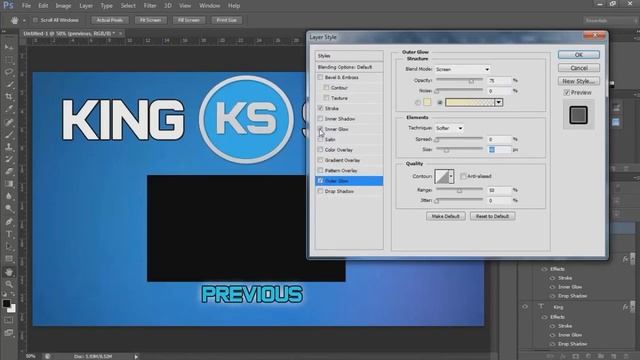The image size is (640, 360).
Task: Open the glow gradient picker arrow
Action: coord(498,102)
